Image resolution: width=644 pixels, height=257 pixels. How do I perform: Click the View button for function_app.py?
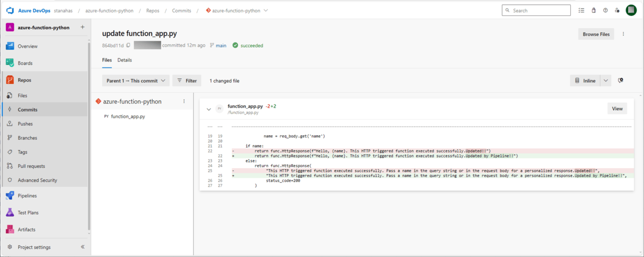617,109
